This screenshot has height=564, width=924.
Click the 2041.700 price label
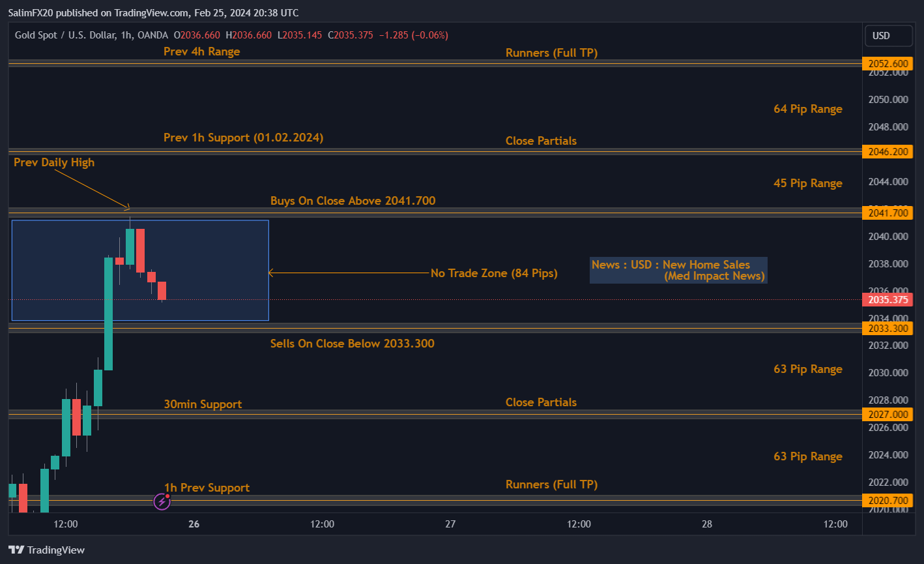(x=888, y=213)
